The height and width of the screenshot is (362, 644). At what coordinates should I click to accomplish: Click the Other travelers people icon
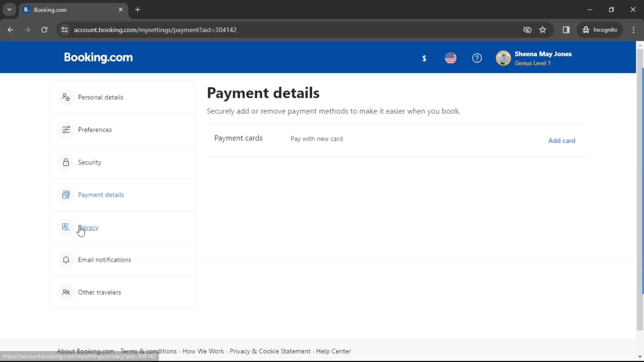[x=66, y=292]
